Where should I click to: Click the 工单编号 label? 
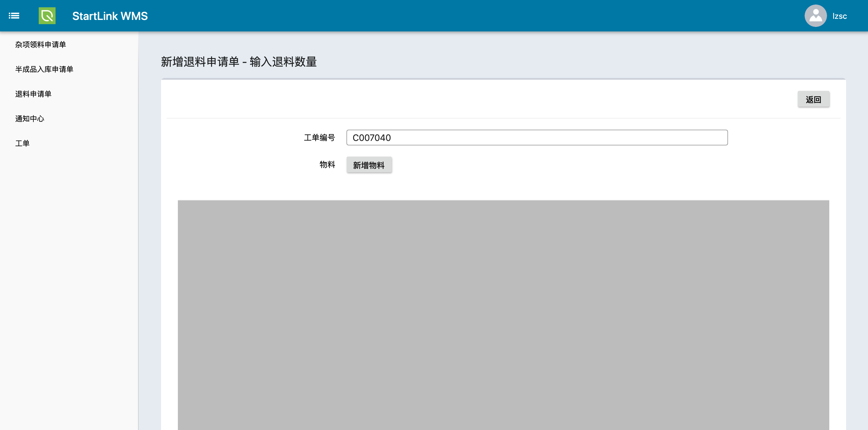[x=320, y=138]
